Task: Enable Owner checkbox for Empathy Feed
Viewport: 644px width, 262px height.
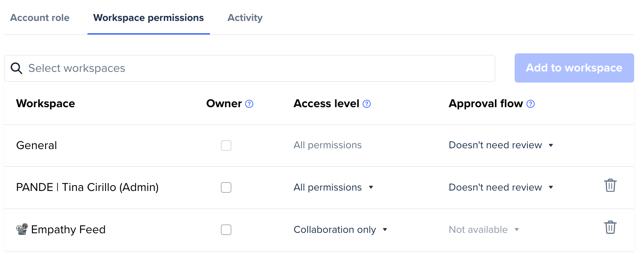Action: pos(226,230)
